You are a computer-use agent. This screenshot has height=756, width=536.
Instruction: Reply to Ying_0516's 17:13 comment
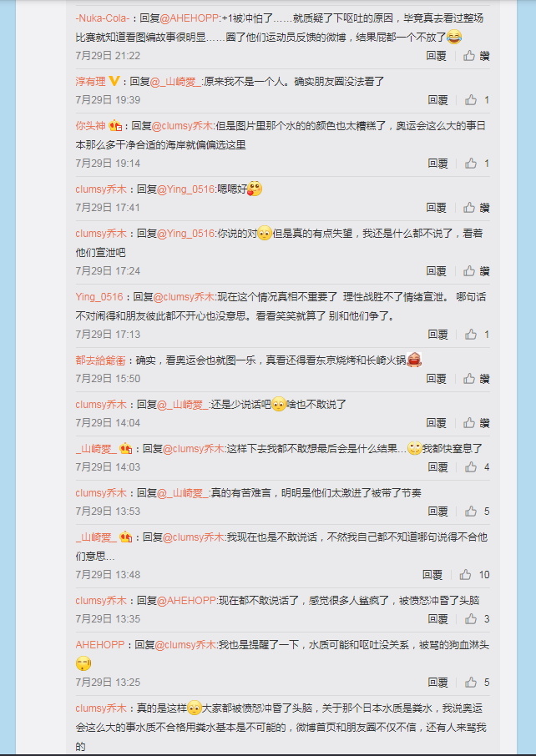click(438, 334)
